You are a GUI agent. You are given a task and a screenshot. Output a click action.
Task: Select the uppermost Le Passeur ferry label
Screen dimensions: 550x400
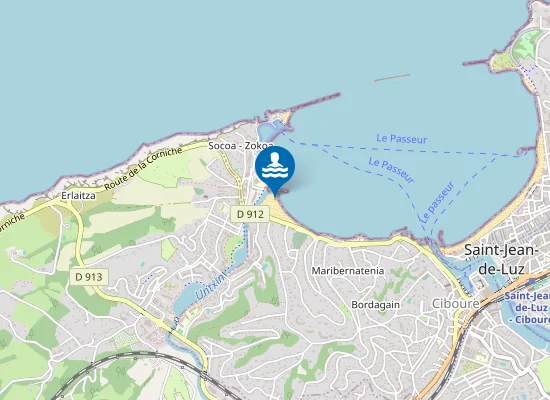coord(402,139)
